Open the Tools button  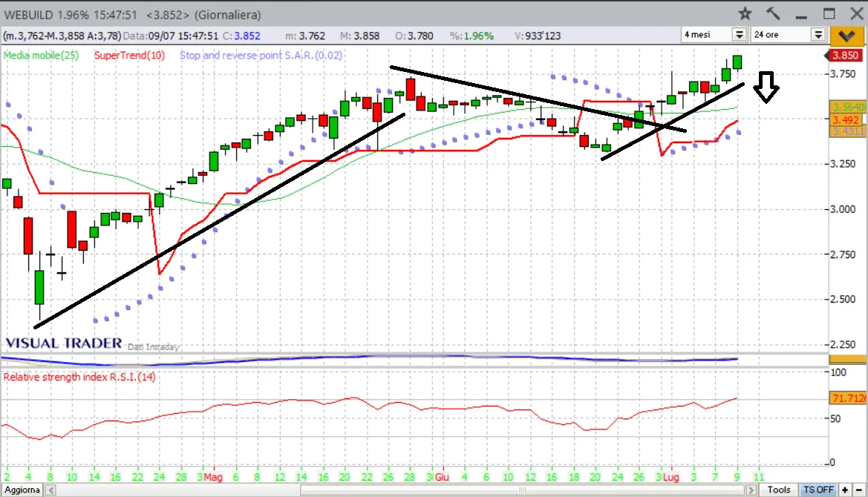(x=778, y=490)
